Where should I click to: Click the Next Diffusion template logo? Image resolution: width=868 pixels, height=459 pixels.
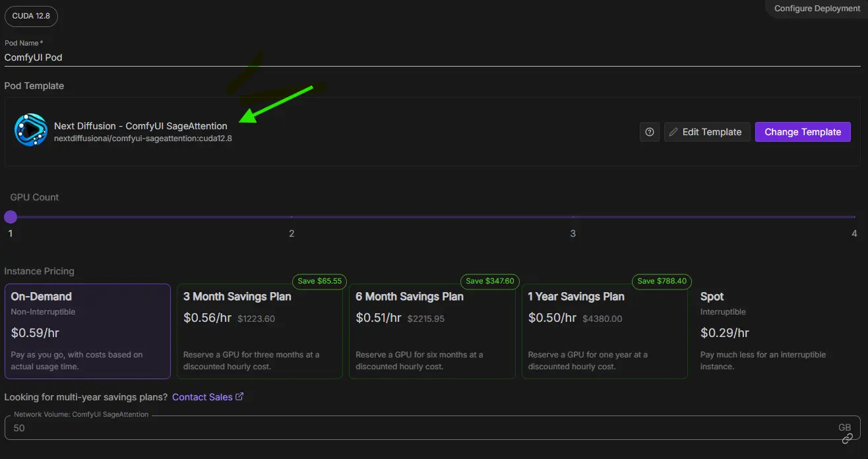tap(31, 130)
